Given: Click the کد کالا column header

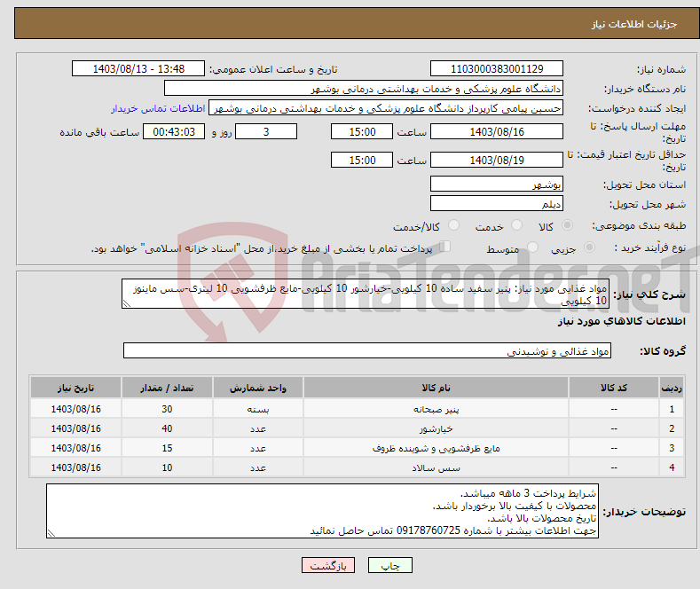Looking at the screenshot, I should 614,388.
